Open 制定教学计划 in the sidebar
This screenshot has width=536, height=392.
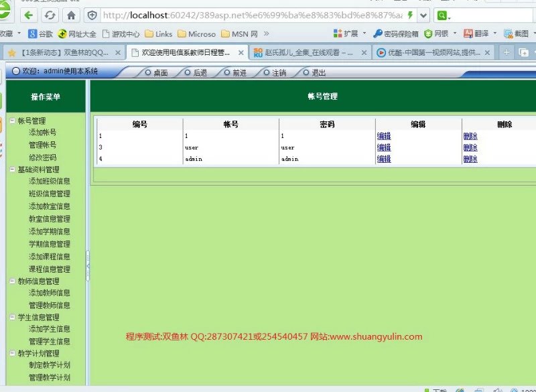click(x=49, y=365)
